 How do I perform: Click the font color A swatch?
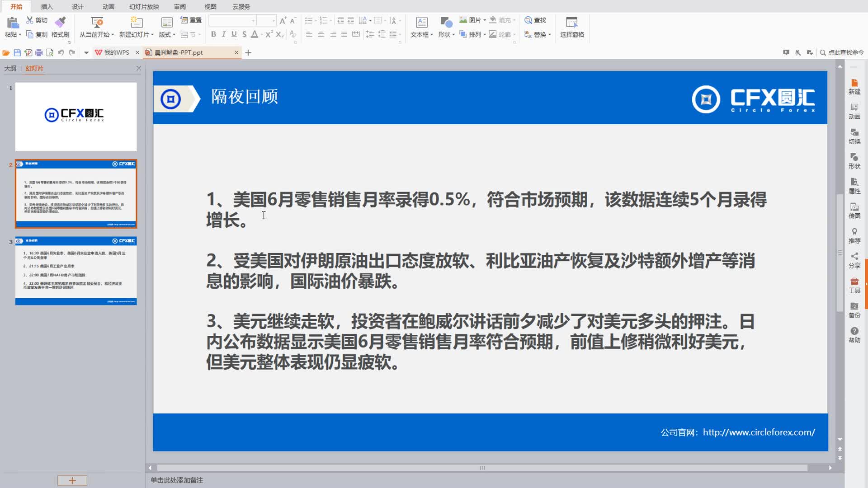[255, 34]
